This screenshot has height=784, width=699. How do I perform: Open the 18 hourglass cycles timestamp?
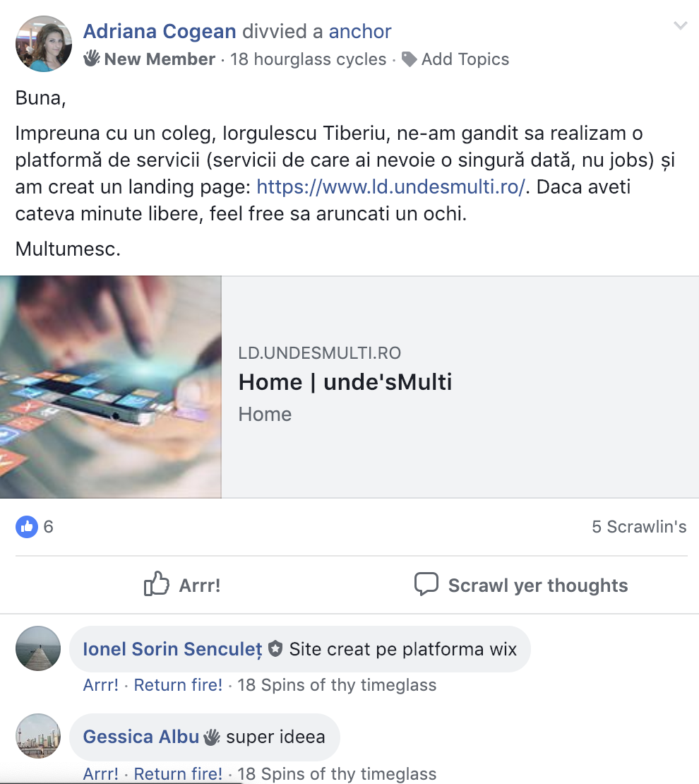[x=308, y=59]
